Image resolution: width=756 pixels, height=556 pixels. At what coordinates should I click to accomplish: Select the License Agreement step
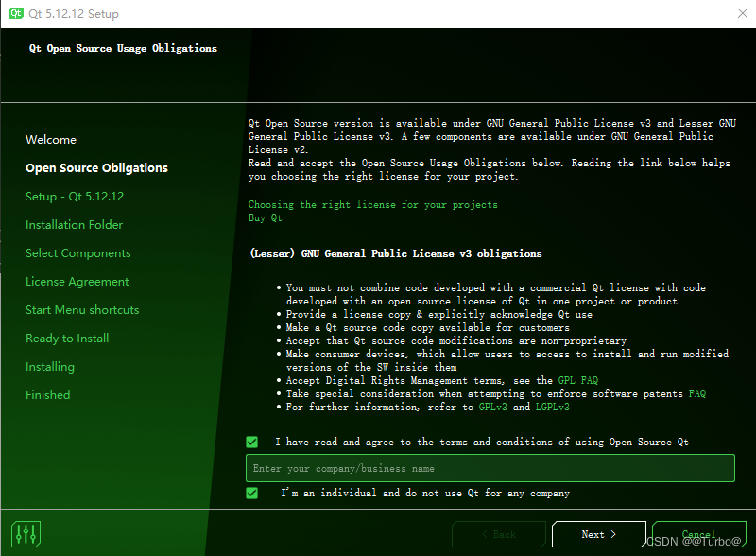[77, 282]
